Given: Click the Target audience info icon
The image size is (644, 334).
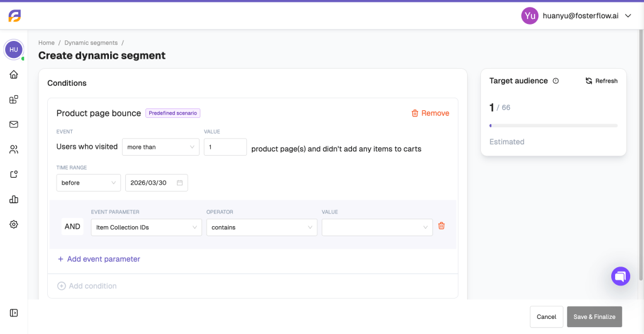Looking at the screenshot, I should point(556,81).
